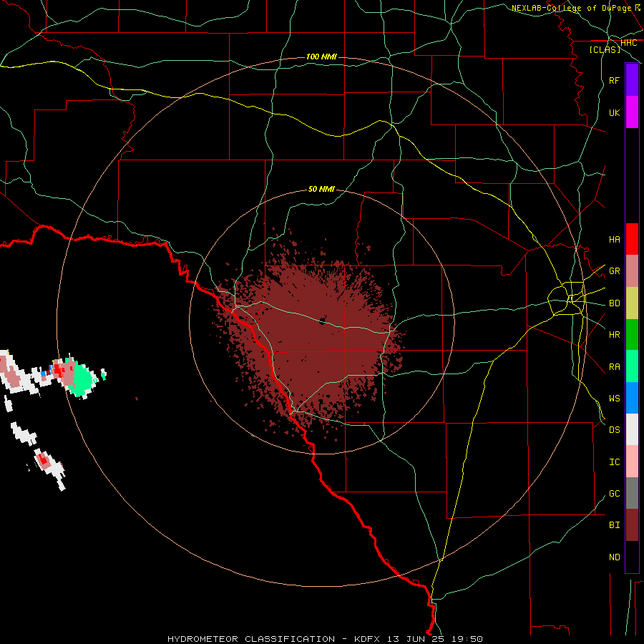Click the WS legend label

tap(615, 399)
